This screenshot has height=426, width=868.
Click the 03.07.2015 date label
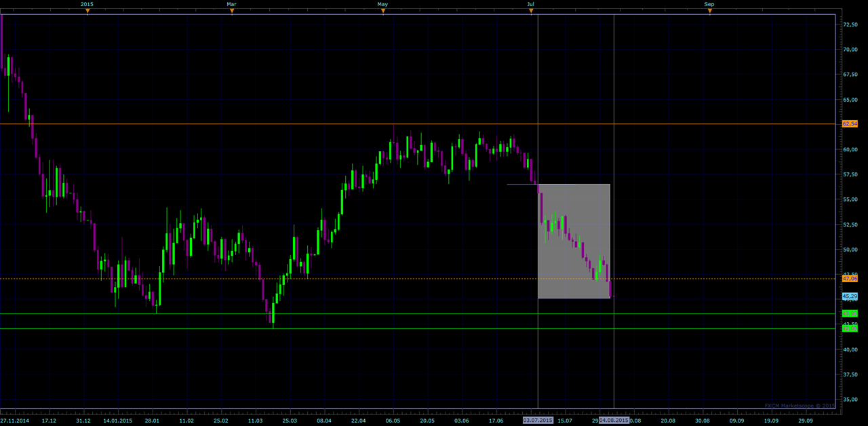tap(538, 421)
